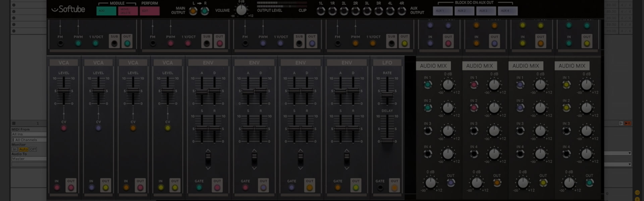The height and width of the screenshot is (201, 644).
Task: Toggle AUX 4 block DC button
Action: [507, 11]
